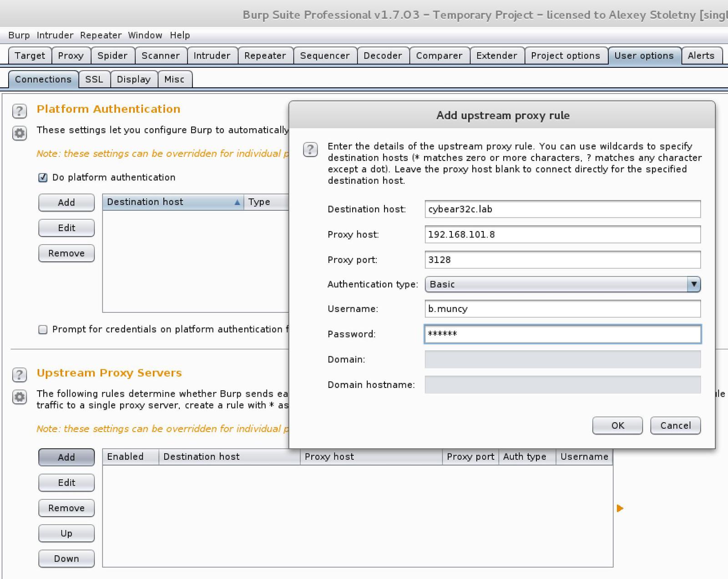Image resolution: width=728 pixels, height=579 pixels.
Task: Switch to the Proxy tab
Action: click(71, 55)
